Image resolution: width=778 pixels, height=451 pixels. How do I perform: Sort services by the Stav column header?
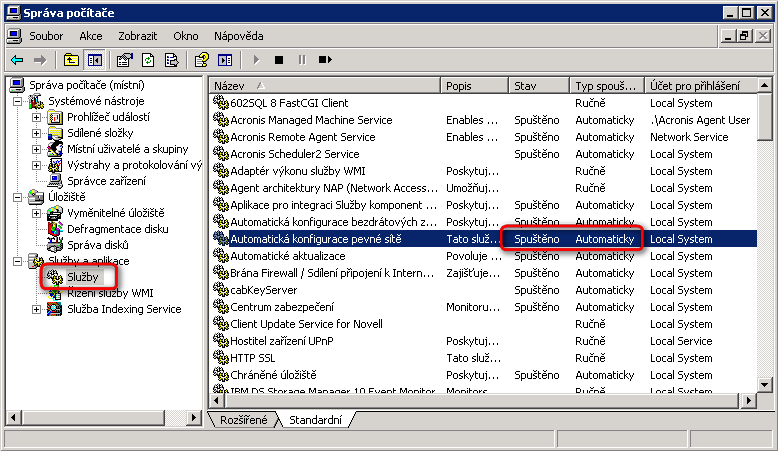[x=538, y=86]
